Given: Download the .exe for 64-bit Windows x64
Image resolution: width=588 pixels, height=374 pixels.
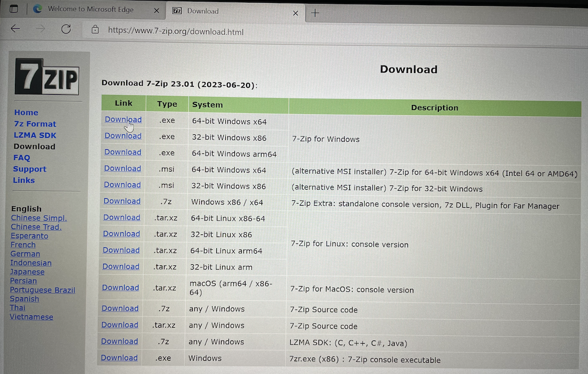Looking at the screenshot, I should point(123,119).
